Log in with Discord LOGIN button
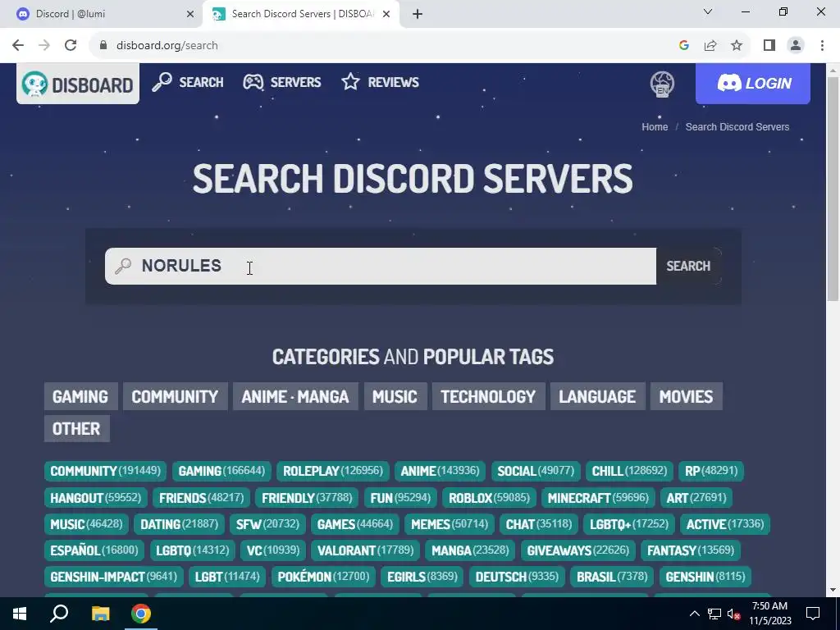Viewport: 840px width, 630px height. (753, 84)
